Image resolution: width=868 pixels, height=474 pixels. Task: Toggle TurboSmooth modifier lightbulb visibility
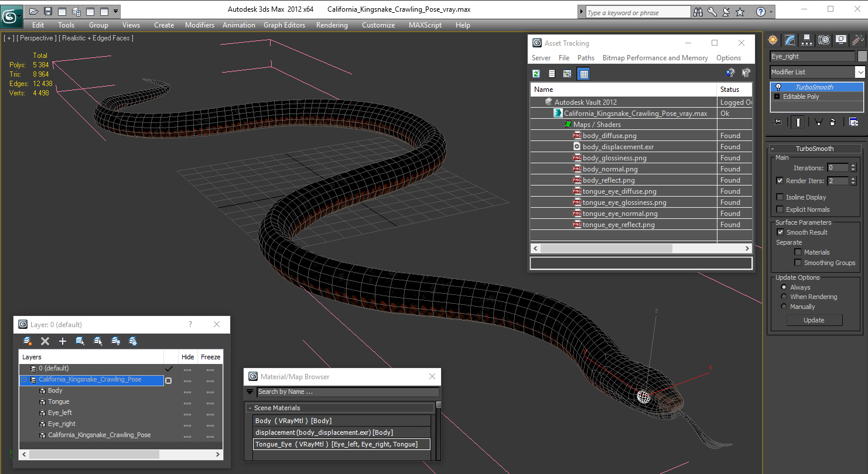point(778,87)
